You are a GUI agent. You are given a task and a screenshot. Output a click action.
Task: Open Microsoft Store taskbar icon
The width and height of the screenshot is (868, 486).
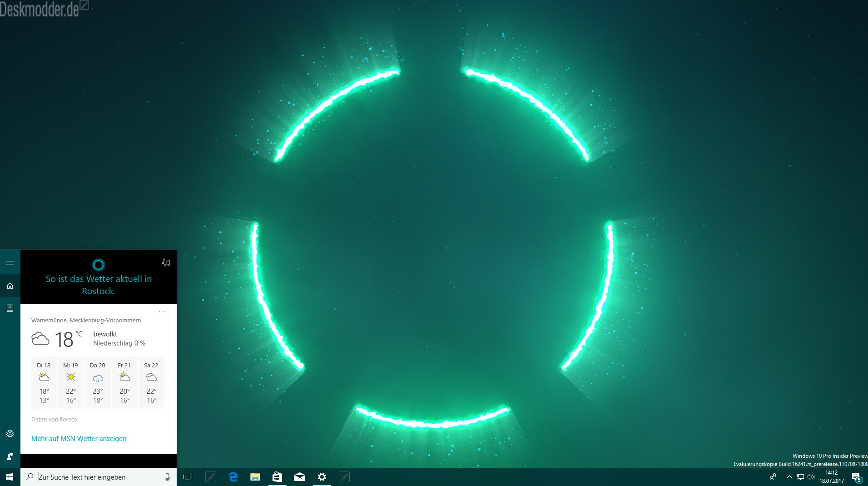(x=277, y=477)
